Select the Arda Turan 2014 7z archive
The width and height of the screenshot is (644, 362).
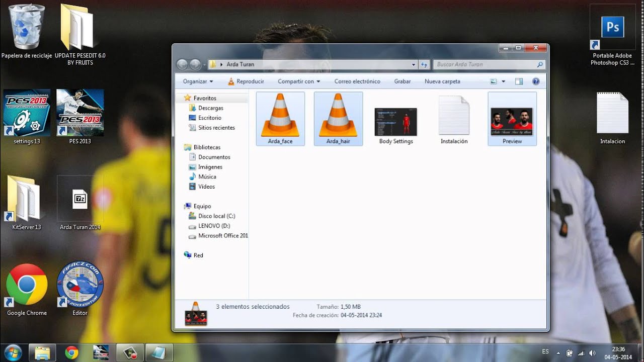[80, 203]
